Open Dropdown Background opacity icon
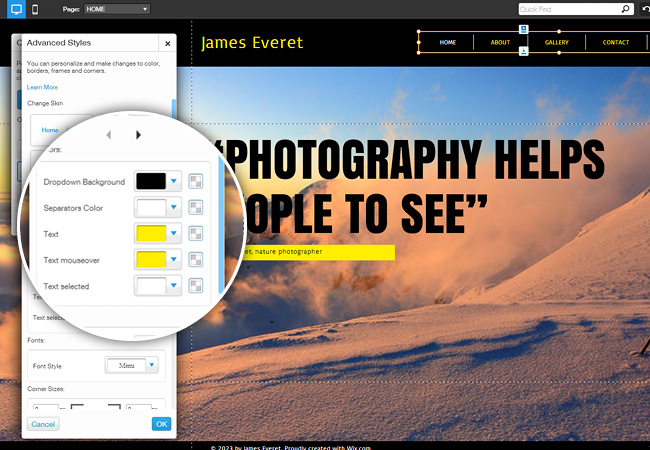Screen dimensions: 650x450 pos(196,181)
